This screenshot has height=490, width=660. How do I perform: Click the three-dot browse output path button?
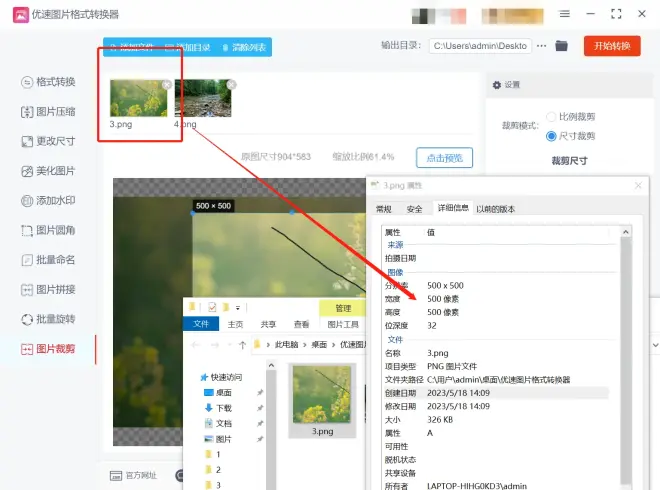[542, 45]
